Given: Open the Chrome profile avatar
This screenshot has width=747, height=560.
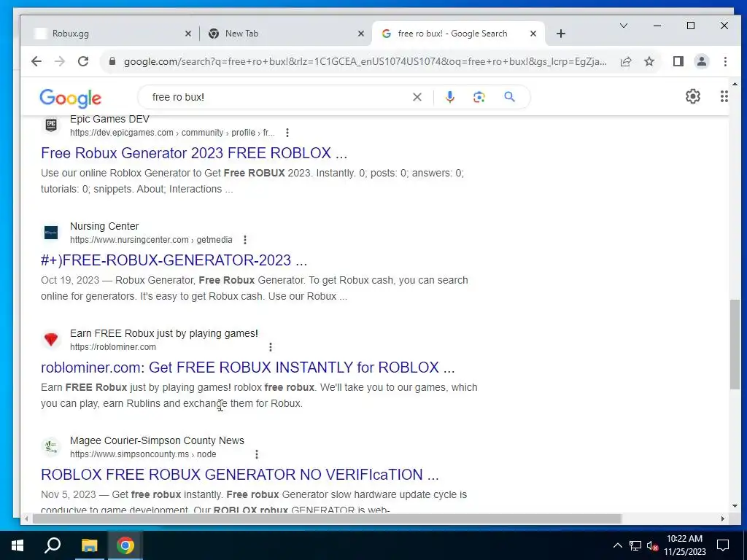Looking at the screenshot, I should 701,61.
